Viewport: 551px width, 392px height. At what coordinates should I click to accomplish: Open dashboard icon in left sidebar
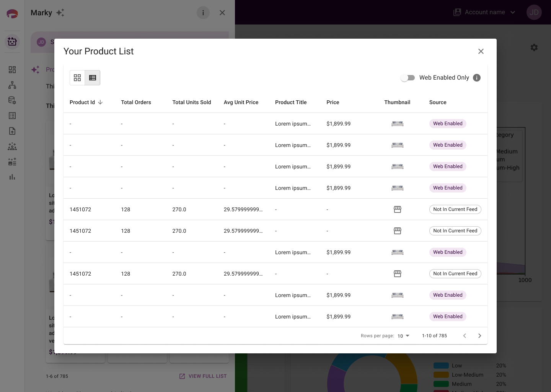[12, 70]
